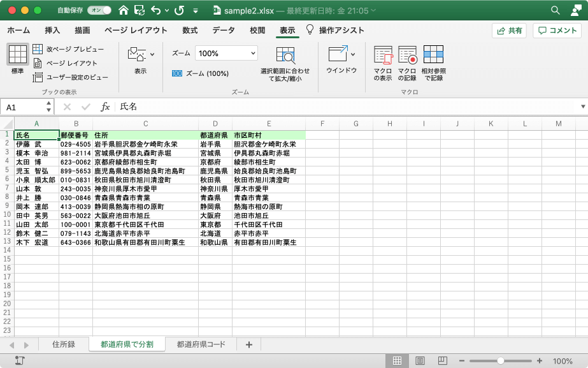Click the Save icon in title bar
The image size is (588, 368).
140,10
